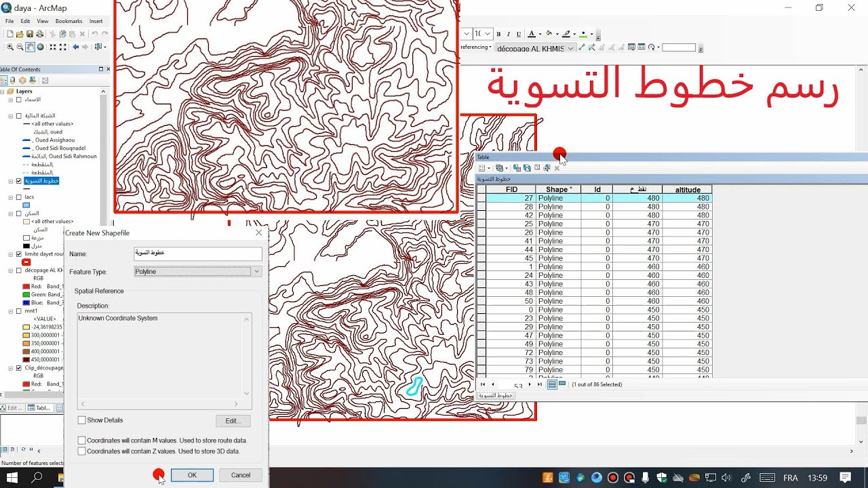Image resolution: width=868 pixels, height=488 pixels.
Task: Select the Zoom Out tool
Action: [x=20, y=47]
